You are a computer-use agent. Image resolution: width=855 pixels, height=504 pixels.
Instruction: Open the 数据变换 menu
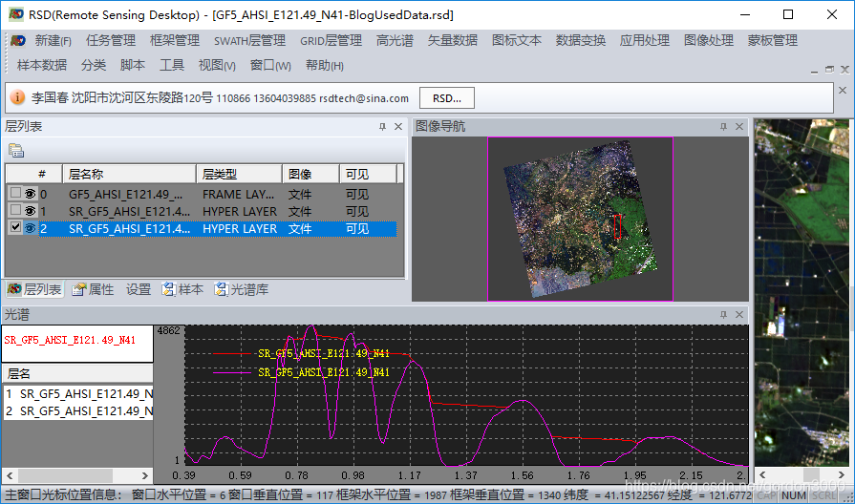[581, 40]
